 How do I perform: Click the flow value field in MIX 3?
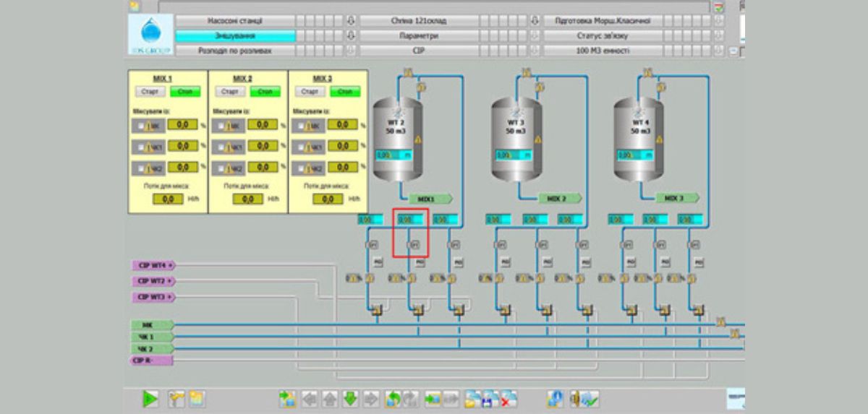(x=328, y=199)
